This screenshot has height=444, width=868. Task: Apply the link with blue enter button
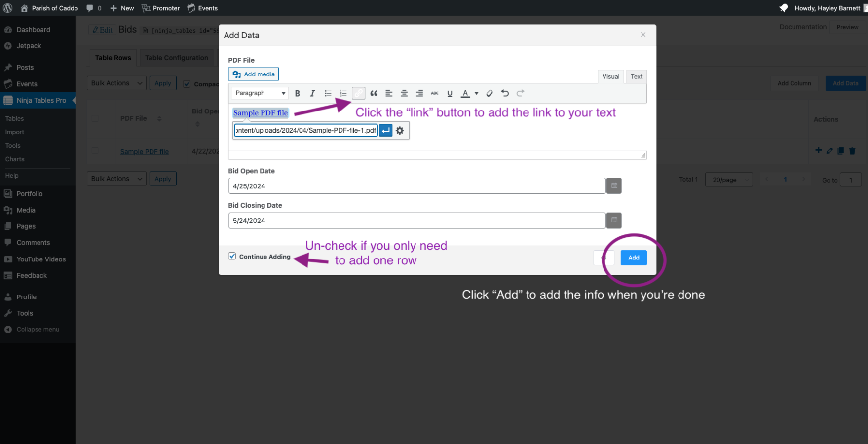click(386, 131)
